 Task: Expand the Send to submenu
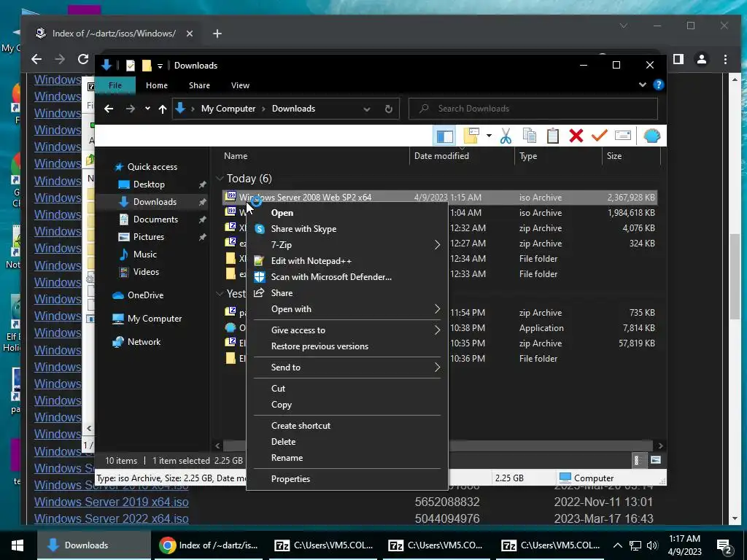tap(347, 367)
